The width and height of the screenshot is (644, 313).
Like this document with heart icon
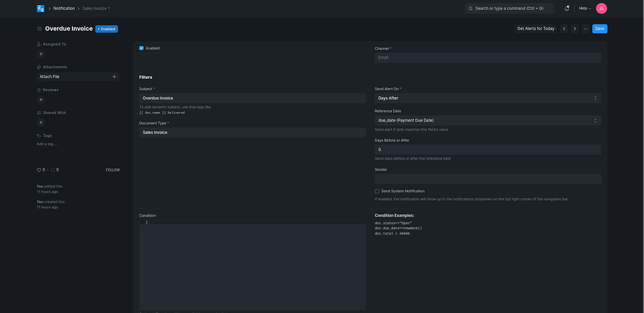click(39, 170)
